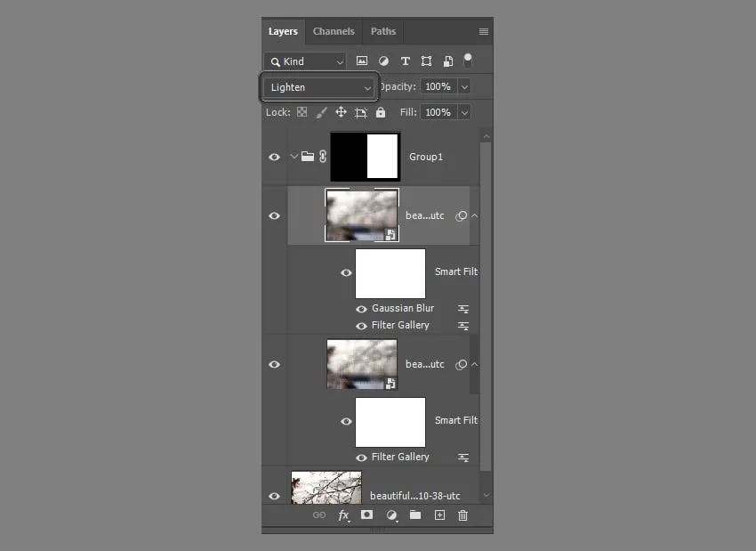Viewport: 756px width, 551px height.
Task: Click the adjustment layer filter icon
Action: click(x=383, y=61)
